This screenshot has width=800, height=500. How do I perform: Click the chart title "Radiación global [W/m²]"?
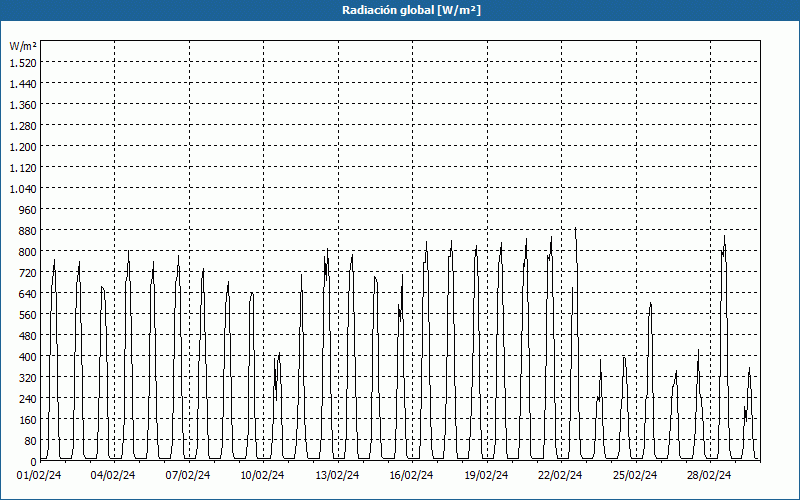(x=411, y=10)
